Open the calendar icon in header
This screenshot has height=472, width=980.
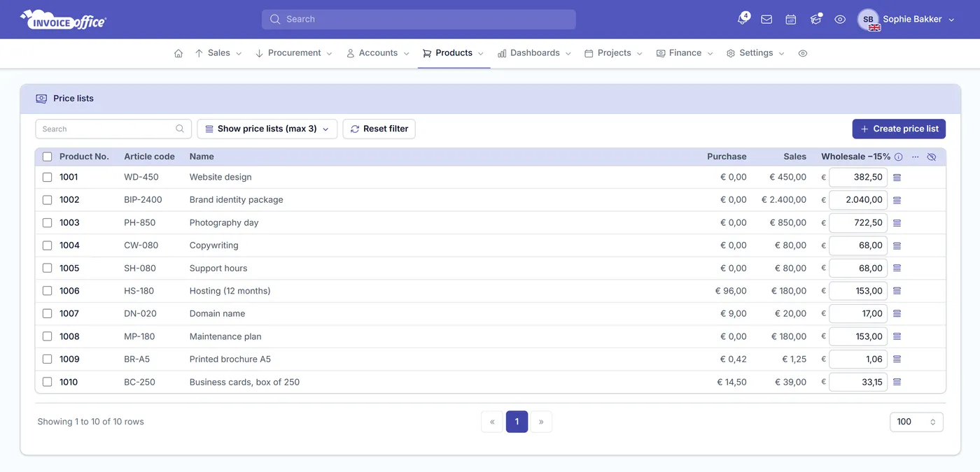791,20
